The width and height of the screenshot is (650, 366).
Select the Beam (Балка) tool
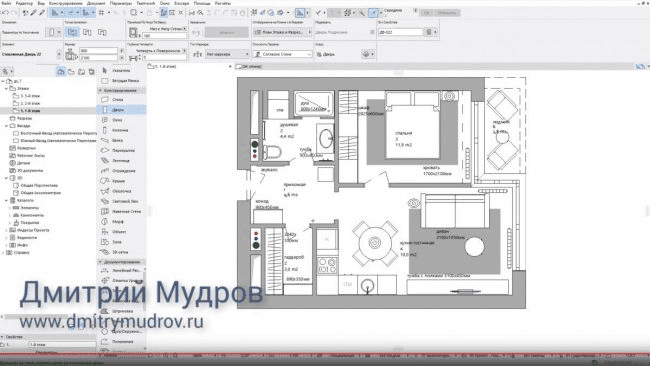pyautogui.click(x=121, y=141)
